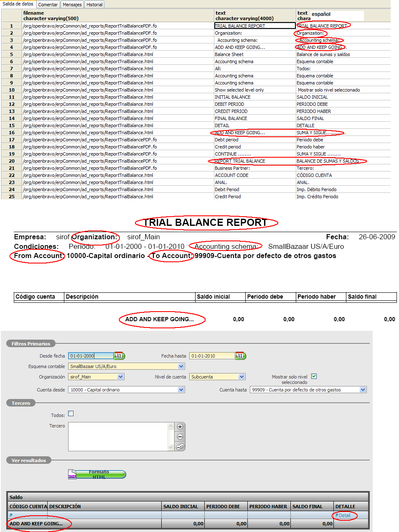Click into the Fecha hasta date field
The width and height of the screenshot is (399, 532).
click(x=212, y=356)
